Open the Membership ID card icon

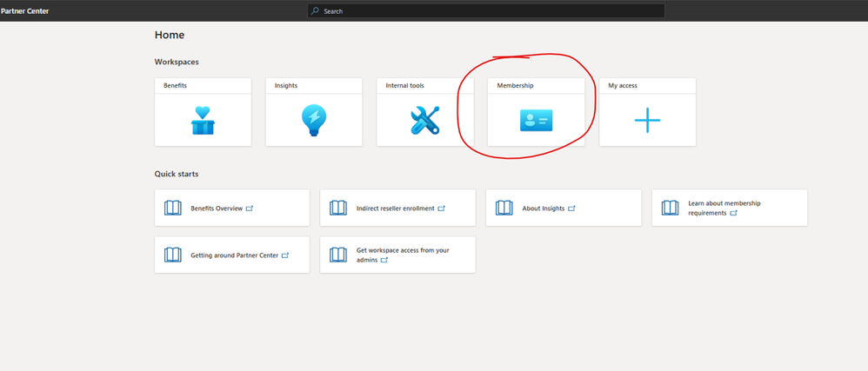[536, 120]
